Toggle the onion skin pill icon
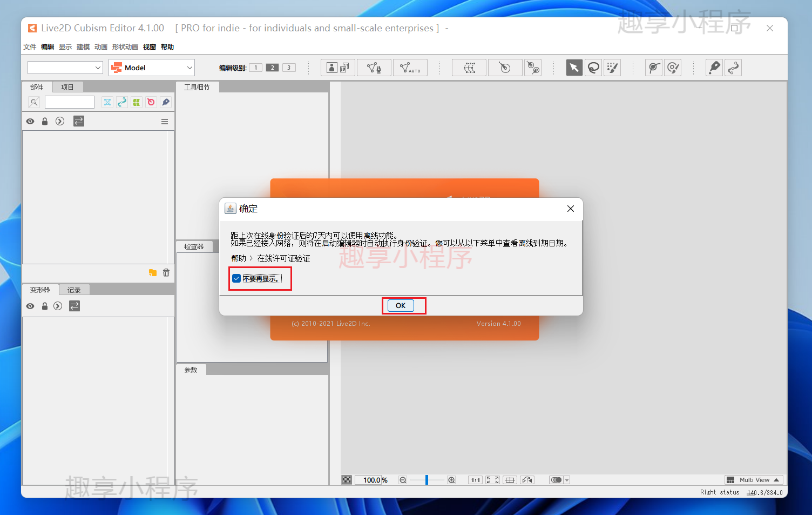Viewport: 812px width, 515px height. (556, 480)
